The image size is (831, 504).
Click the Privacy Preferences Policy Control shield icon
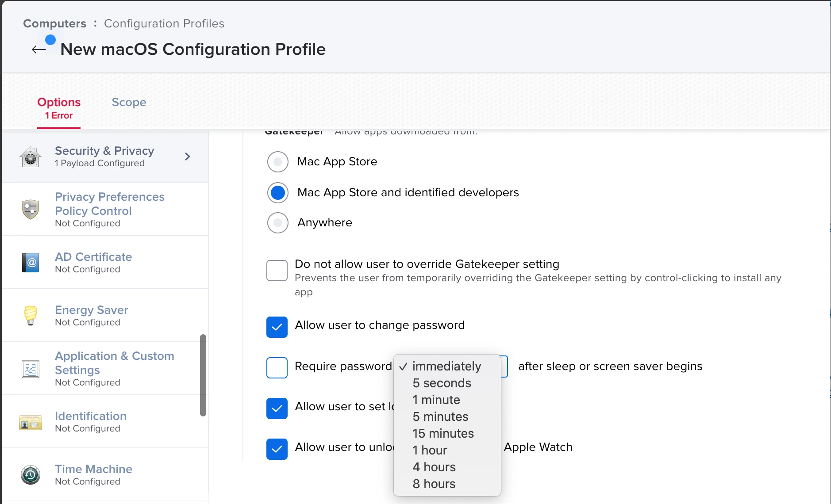pyautogui.click(x=31, y=210)
